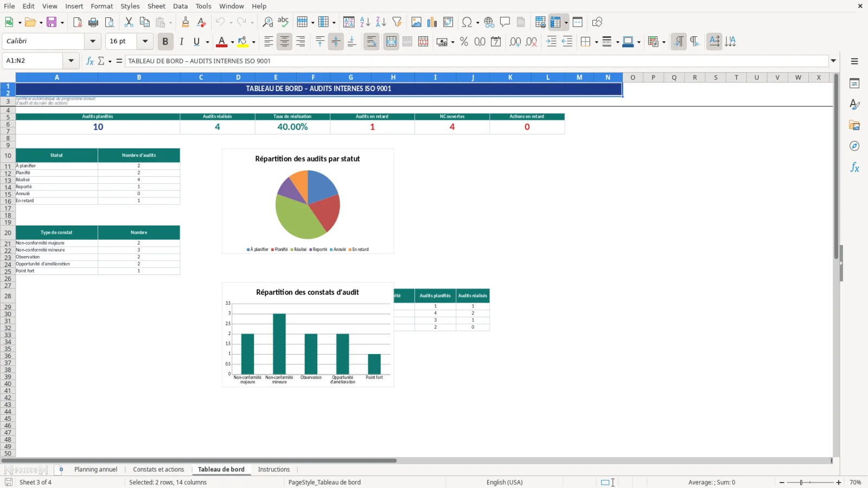868x488 pixels.
Task: Sort ascending
Action: coord(365,22)
